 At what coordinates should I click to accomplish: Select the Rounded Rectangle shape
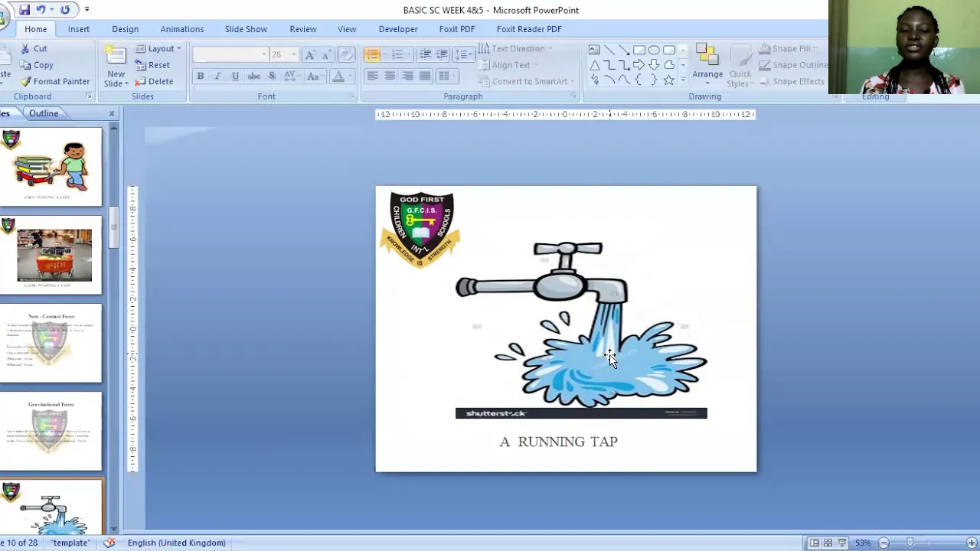(669, 51)
